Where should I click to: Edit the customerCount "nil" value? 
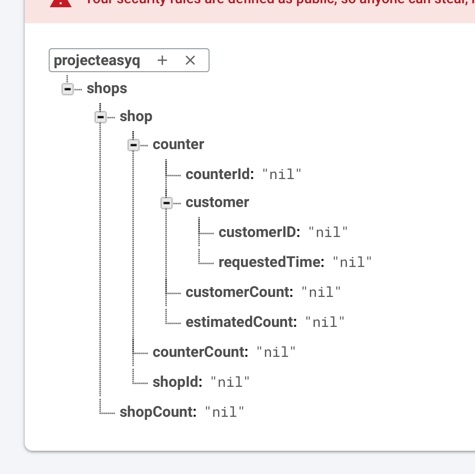click(x=321, y=292)
